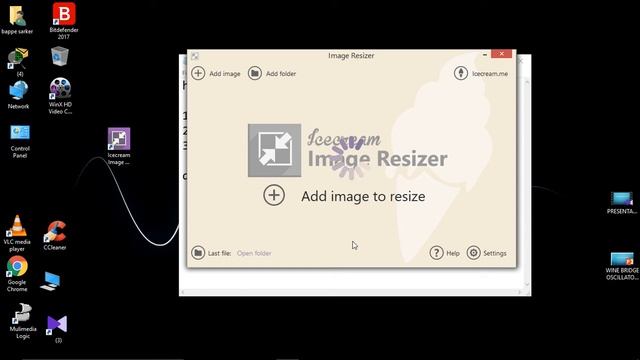Select the computer monitor desktop icon
640x360 pixels.
pos(51,281)
